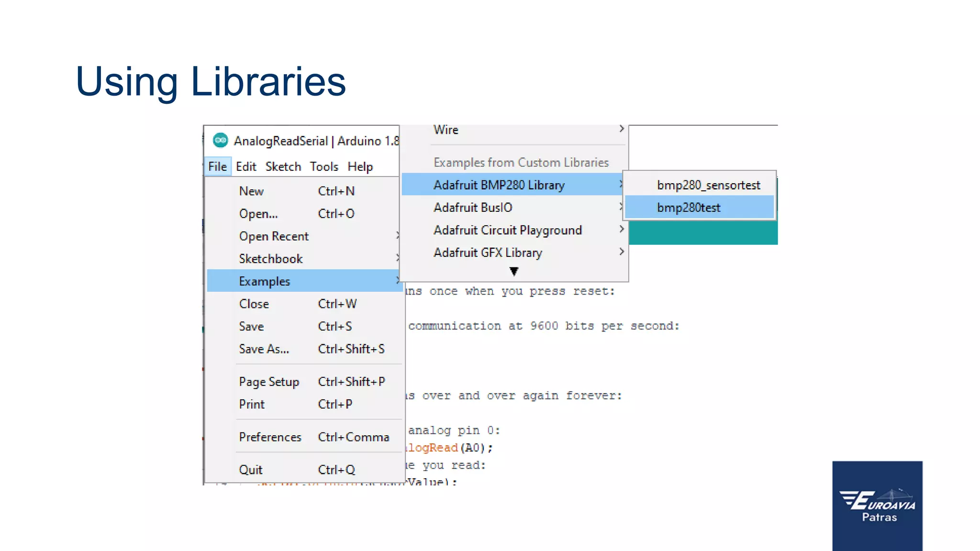This screenshot has height=551, width=980.
Task: Open the Sketch menu
Action: point(283,166)
